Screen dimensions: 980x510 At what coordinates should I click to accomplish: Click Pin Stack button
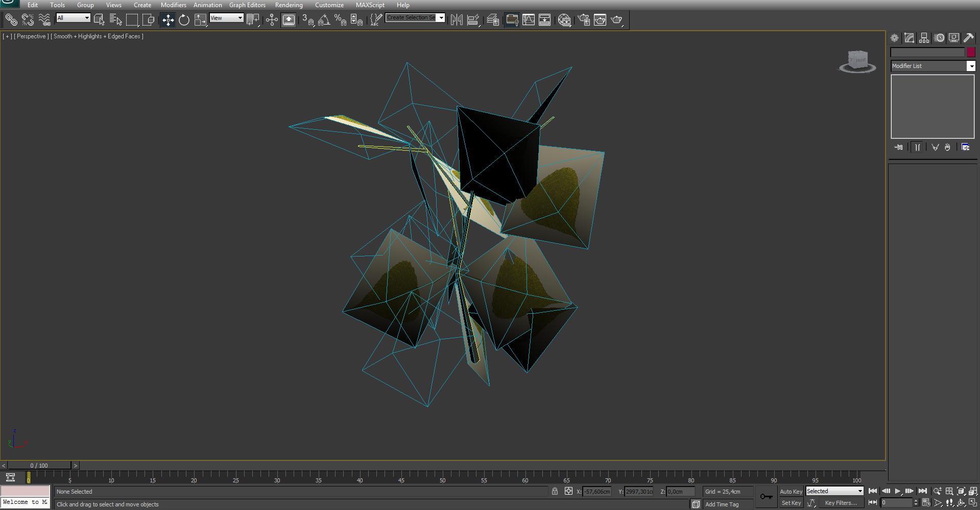click(899, 147)
